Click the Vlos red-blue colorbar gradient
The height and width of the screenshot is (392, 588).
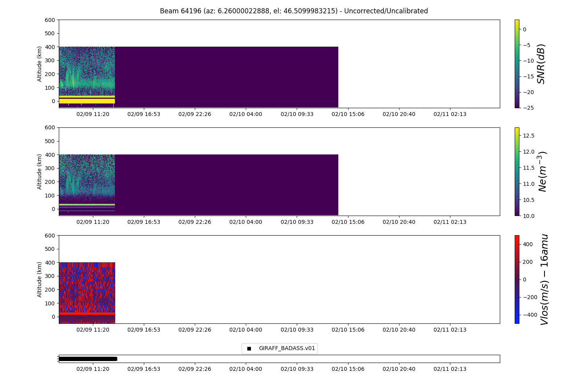pos(517,279)
